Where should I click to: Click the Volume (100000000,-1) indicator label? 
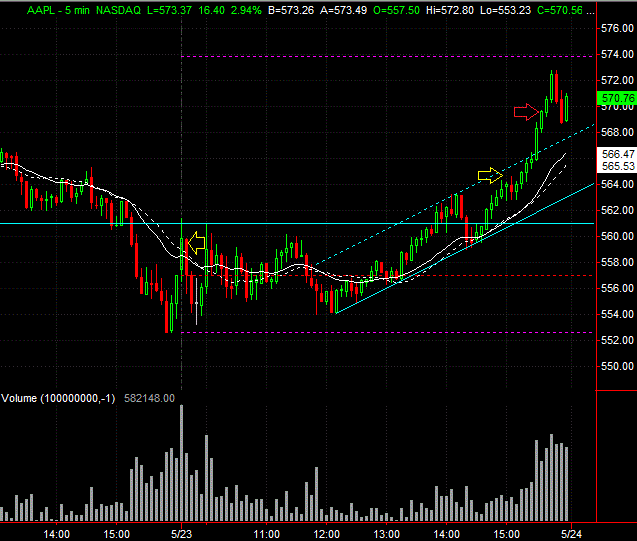58,398
